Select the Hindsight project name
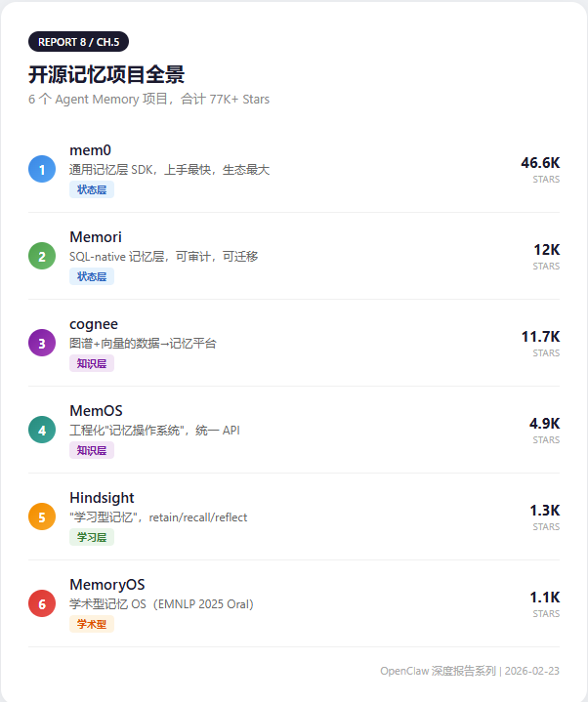Screen dimensions: 588x702 pos(102,497)
